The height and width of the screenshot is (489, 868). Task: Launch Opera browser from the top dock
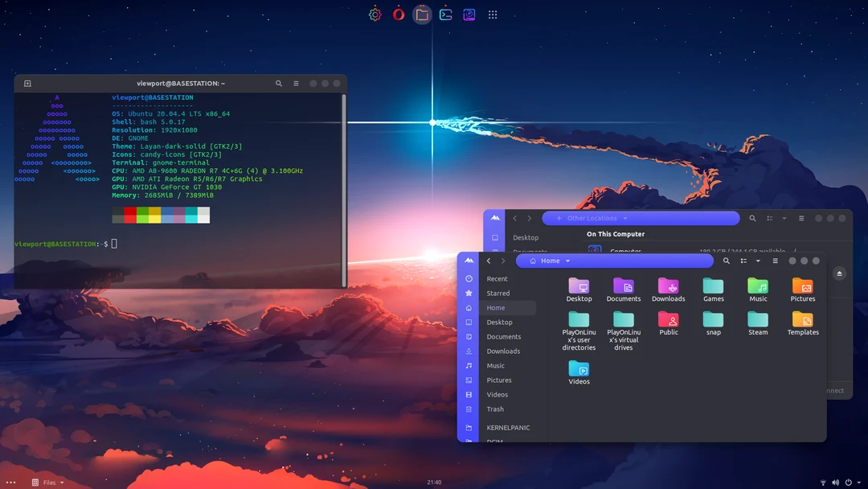[398, 14]
